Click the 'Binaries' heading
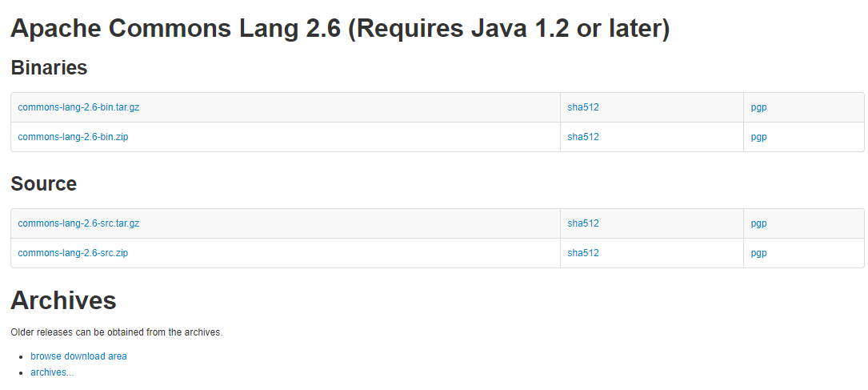This screenshot has height=390, width=868. (x=50, y=67)
